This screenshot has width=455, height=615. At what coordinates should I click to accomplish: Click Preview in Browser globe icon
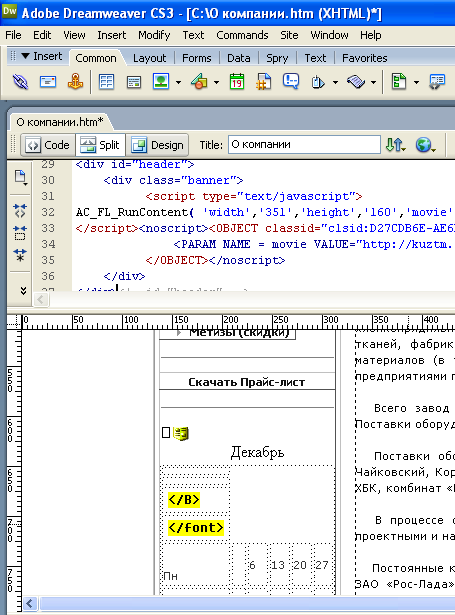(425, 145)
